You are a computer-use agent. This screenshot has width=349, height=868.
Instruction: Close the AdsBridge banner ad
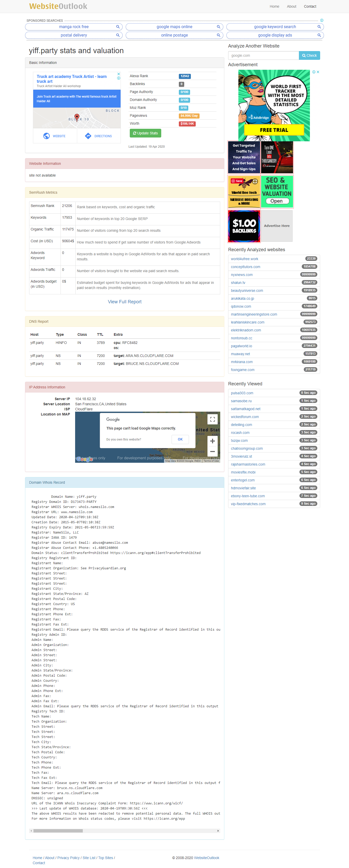318,72
